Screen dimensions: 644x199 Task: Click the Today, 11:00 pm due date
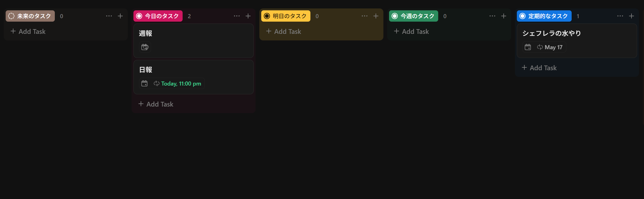(181, 84)
